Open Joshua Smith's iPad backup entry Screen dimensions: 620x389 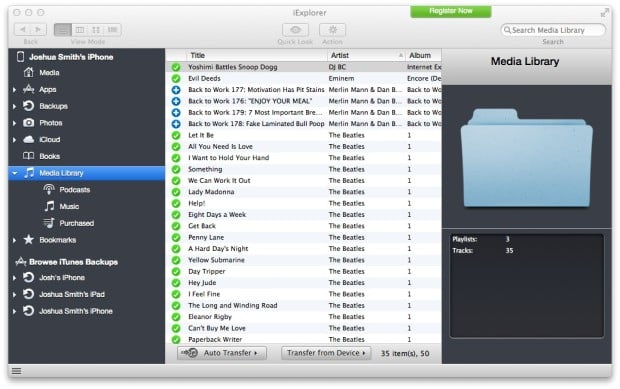pyautogui.click(x=72, y=294)
